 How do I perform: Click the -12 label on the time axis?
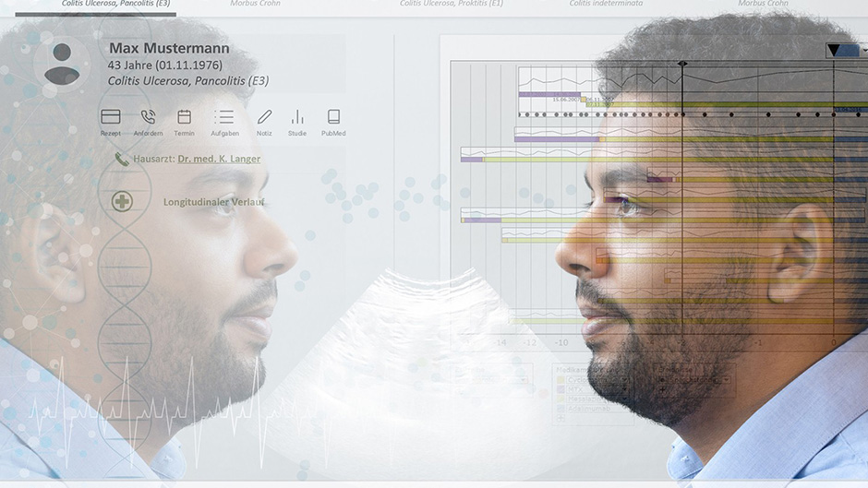[530, 342]
